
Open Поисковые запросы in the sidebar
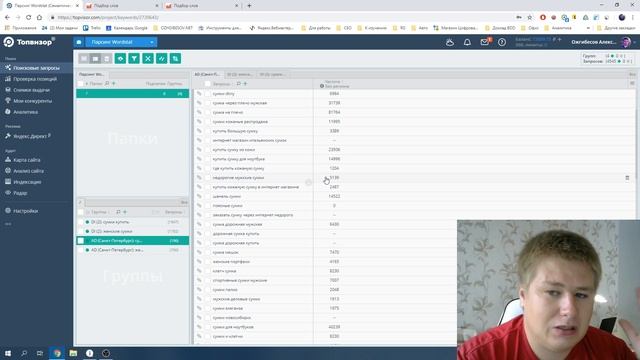pyautogui.click(x=36, y=68)
